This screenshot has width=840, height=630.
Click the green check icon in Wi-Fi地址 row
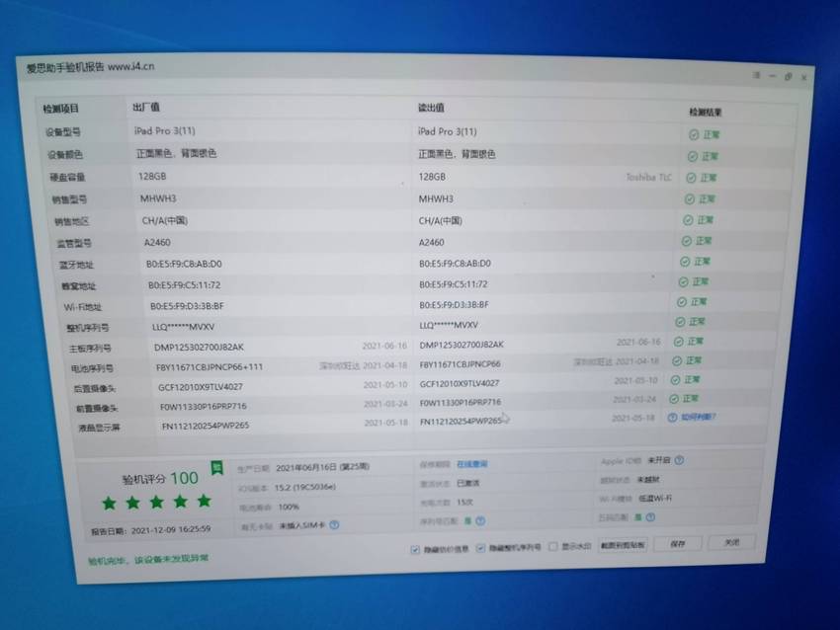(682, 302)
